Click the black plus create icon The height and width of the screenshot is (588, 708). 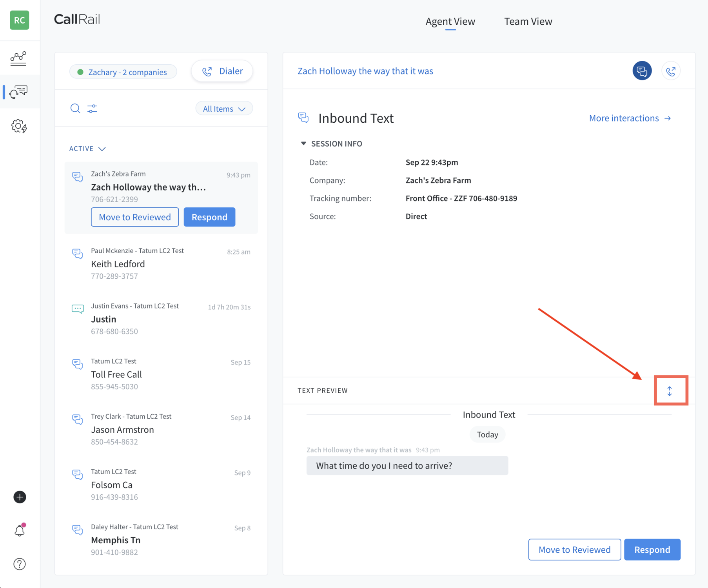(x=20, y=497)
